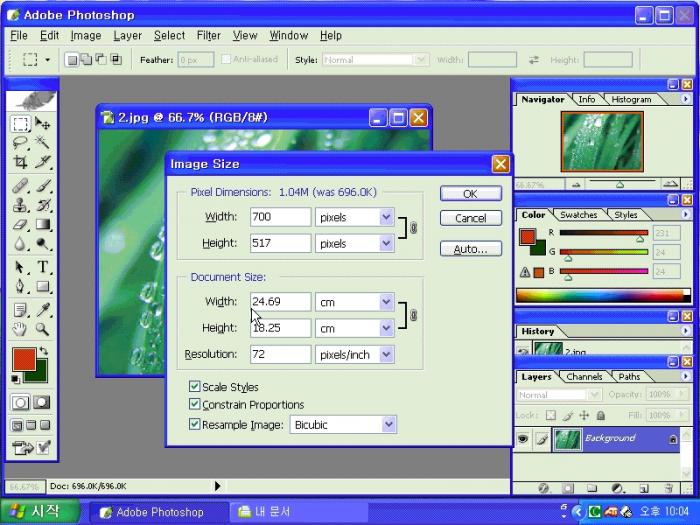Image resolution: width=700 pixels, height=525 pixels.
Task: Pick the Crop tool in toolbox
Action: pos(20,162)
